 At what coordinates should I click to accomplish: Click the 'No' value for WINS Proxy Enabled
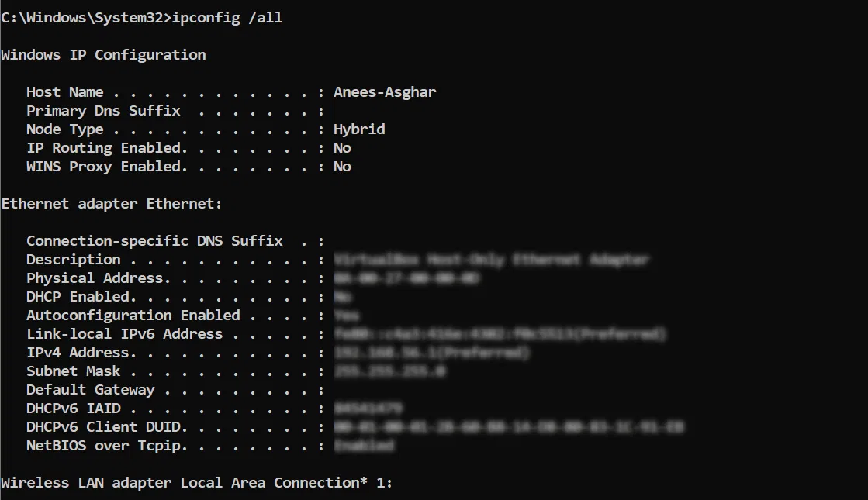point(342,167)
